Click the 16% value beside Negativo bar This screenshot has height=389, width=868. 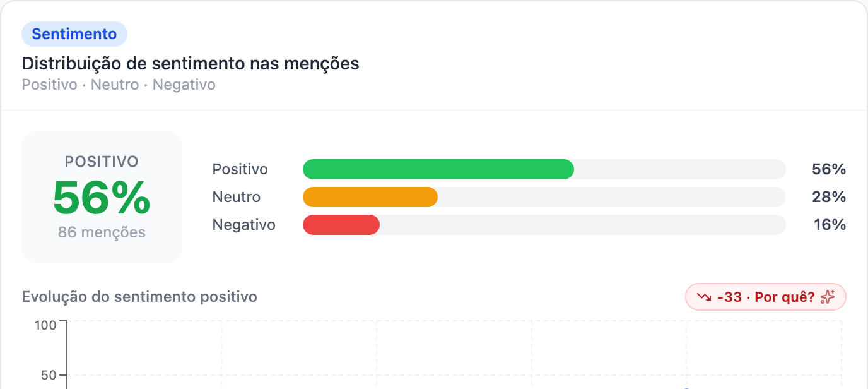click(830, 225)
